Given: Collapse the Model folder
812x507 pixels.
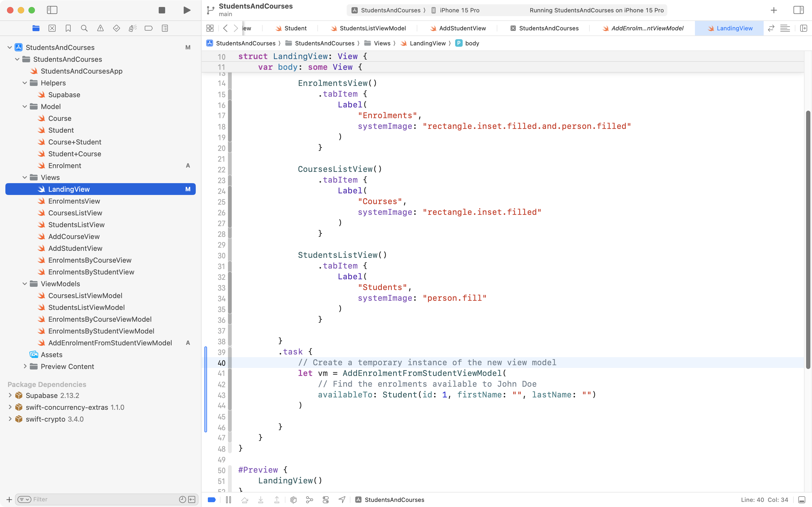Looking at the screenshot, I should coord(24,106).
